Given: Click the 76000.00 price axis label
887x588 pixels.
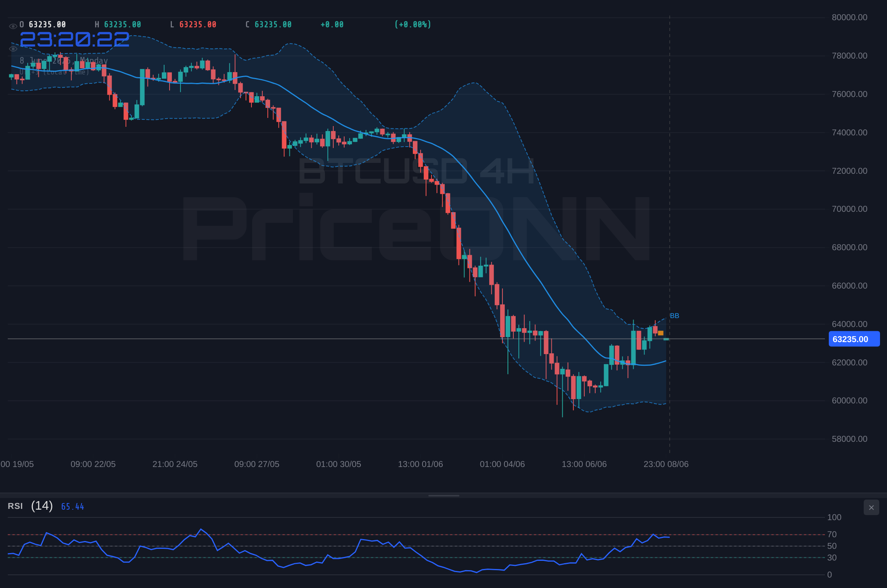Looking at the screenshot, I should click(x=849, y=94).
